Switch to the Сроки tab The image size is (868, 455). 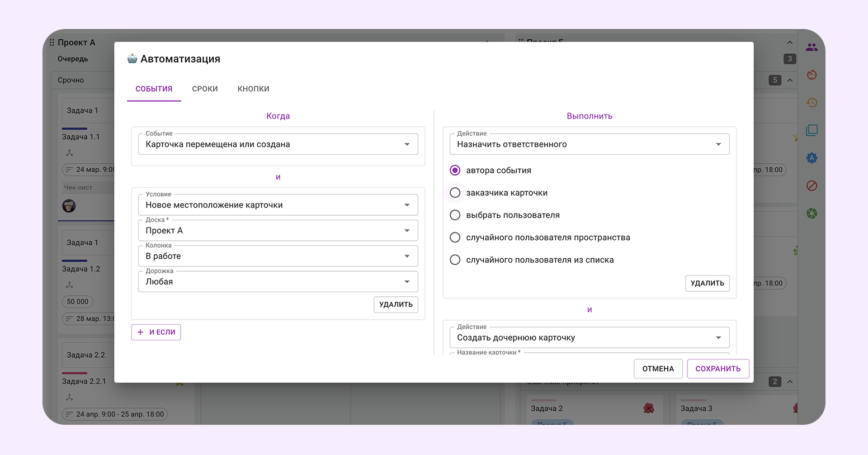(205, 89)
